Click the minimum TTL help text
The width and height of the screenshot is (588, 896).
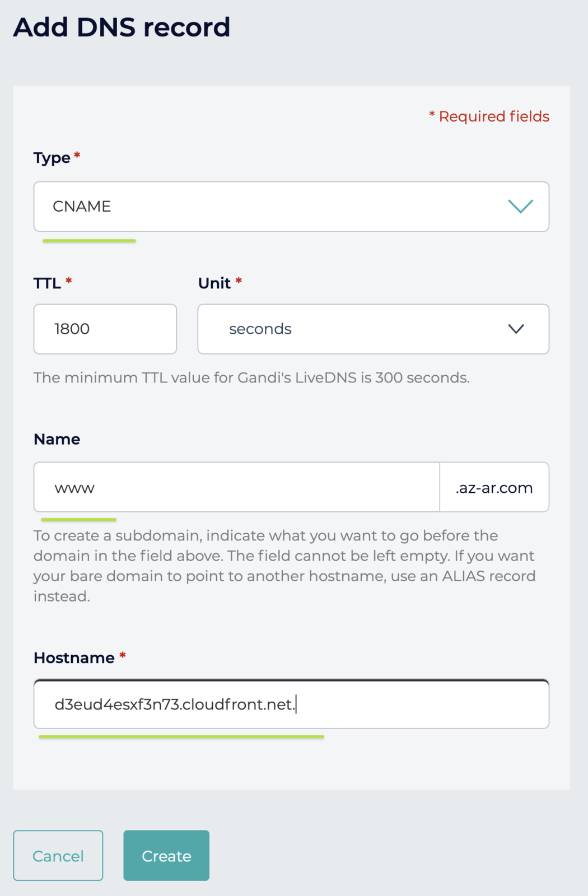(251, 377)
